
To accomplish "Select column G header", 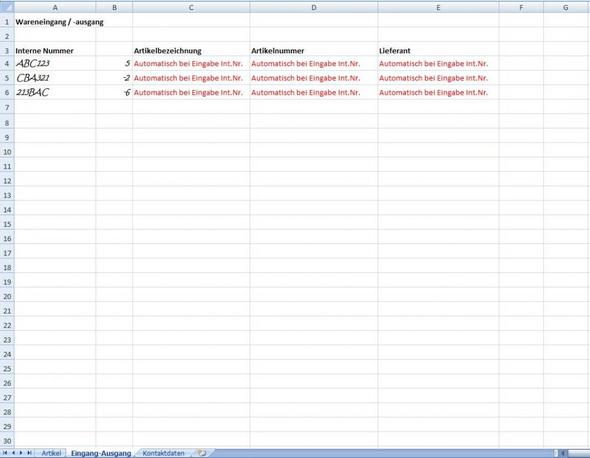I will [566, 8].
